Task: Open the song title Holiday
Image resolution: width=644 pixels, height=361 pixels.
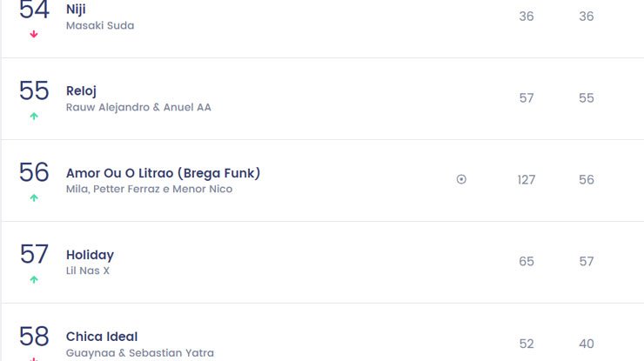Action: pos(90,255)
